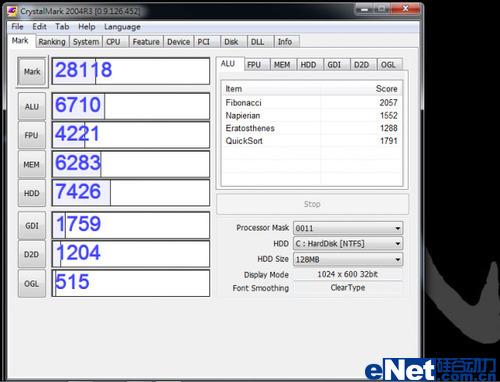
Task: Select the MEM detail tab
Action: tap(282, 65)
